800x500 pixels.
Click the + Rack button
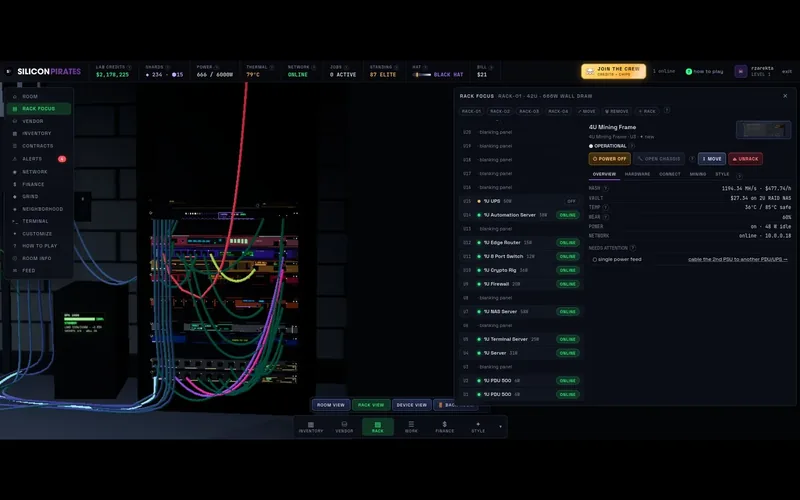pyautogui.click(x=647, y=111)
